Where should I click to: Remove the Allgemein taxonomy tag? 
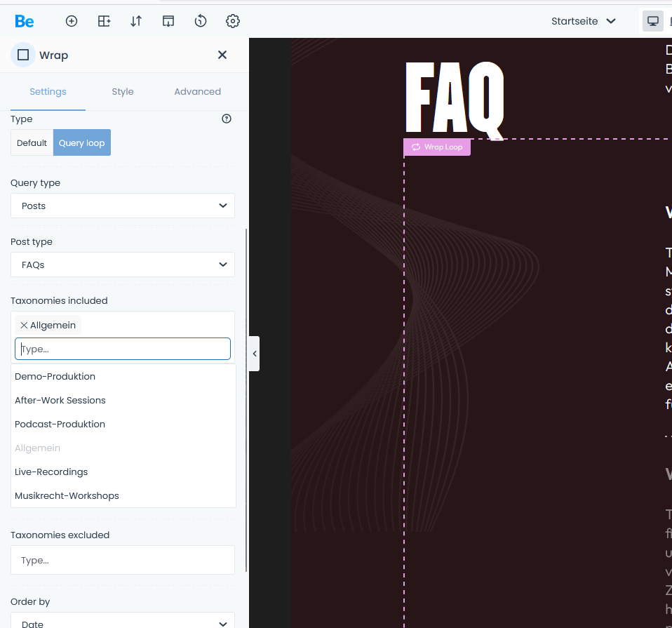tap(24, 325)
